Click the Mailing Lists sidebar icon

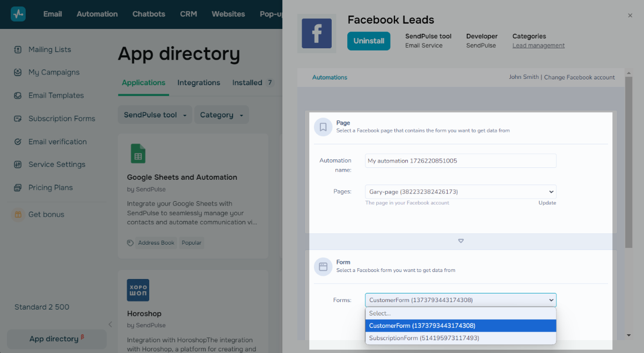click(18, 49)
